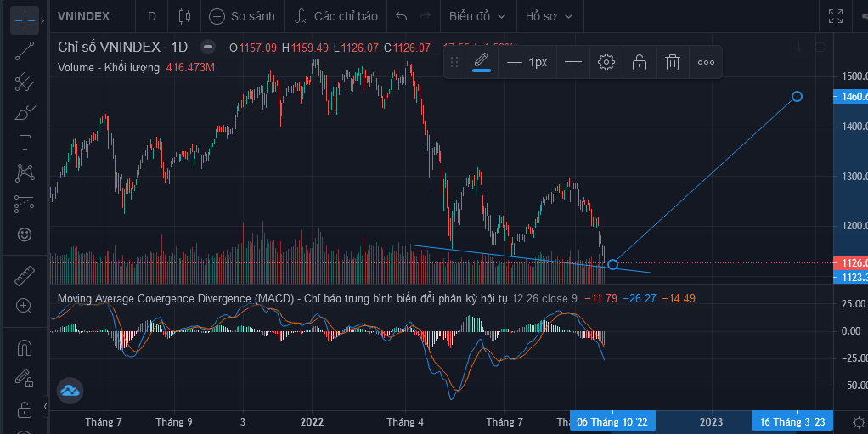The width and height of the screenshot is (868, 434).
Task: Toggle magnet mode on
Action: click(x=25, y=347)
